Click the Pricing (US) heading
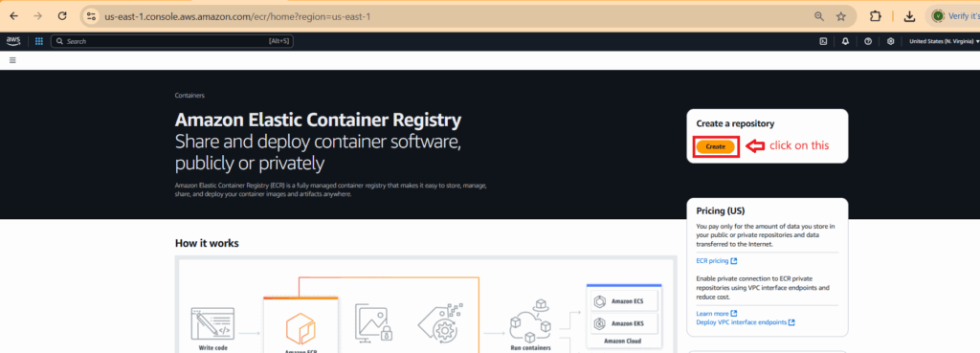This screenshot has height=353, width=980. pyautogui.click(x=721, y=210)
